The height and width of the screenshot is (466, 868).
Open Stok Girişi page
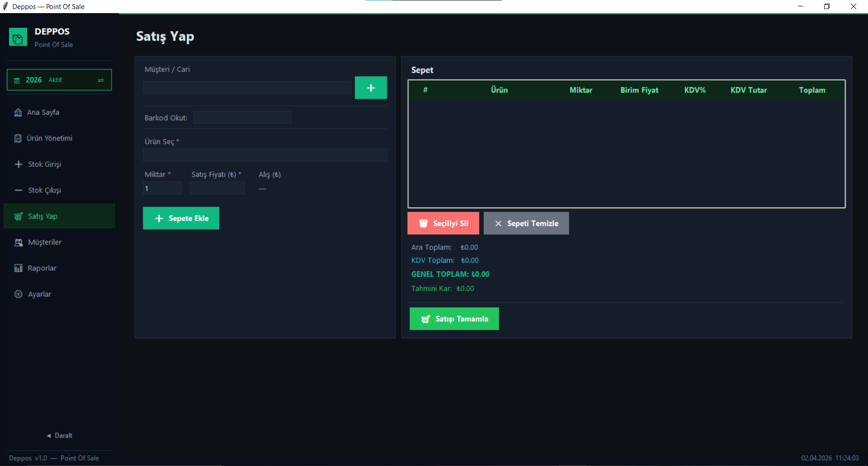pyautogui.click(x=44, y=165)
